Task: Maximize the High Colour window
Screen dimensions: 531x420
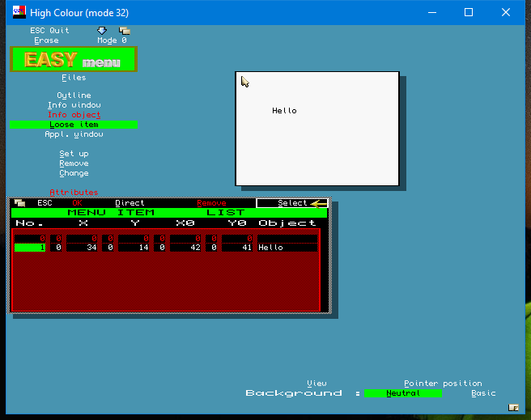Action: coord(469,12)
